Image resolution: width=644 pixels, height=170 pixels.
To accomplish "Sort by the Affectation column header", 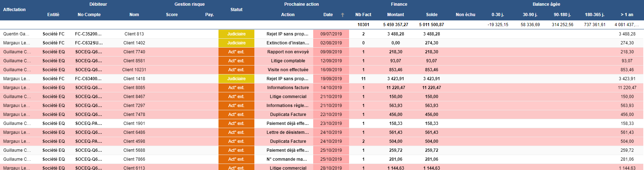I will [x=14, y=10].
